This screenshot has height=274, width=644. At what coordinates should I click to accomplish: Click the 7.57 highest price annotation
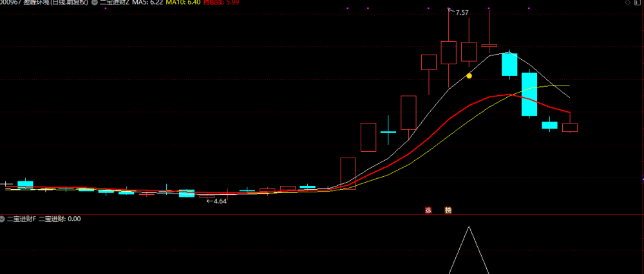tap(462, 13)
